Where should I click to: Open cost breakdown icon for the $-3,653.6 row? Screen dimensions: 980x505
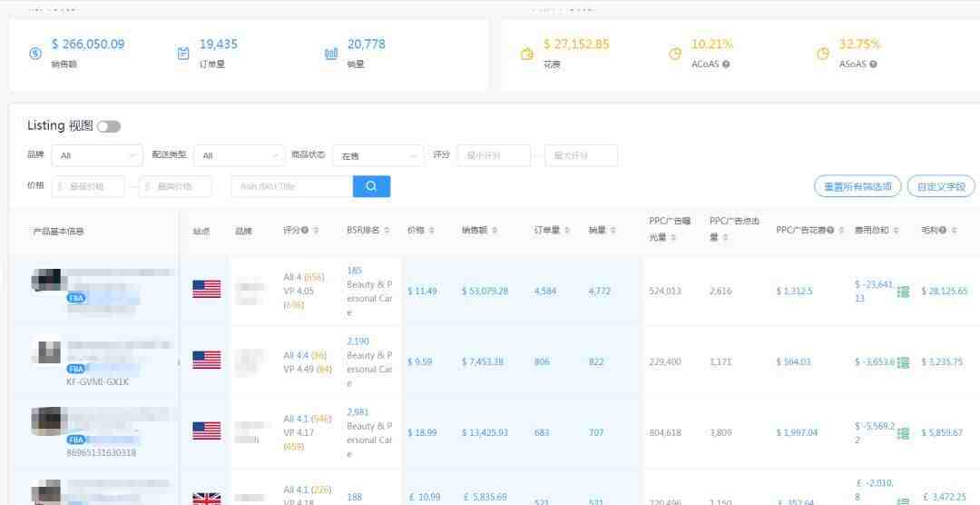click(903, 362)
